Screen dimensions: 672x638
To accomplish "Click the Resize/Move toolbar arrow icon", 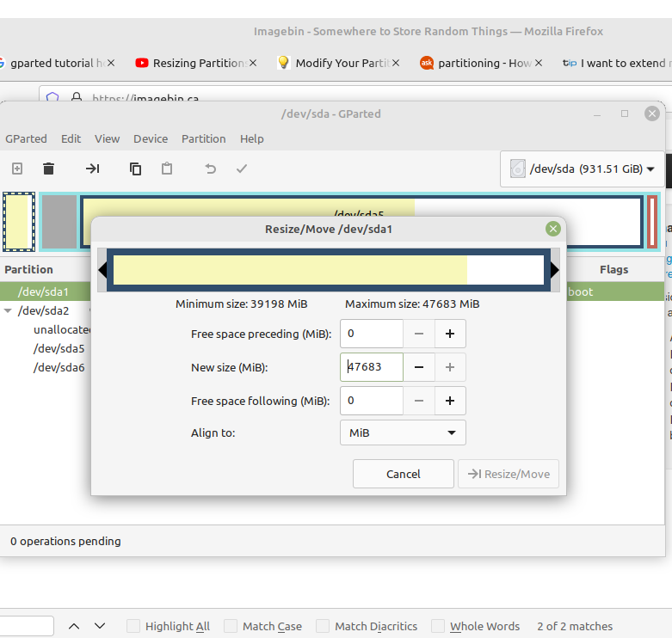I will 93,169.
